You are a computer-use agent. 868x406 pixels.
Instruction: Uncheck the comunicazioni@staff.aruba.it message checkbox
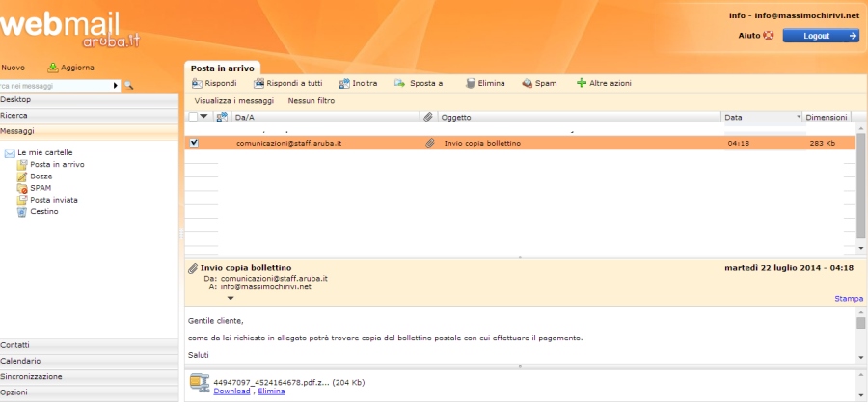[194, 143]
